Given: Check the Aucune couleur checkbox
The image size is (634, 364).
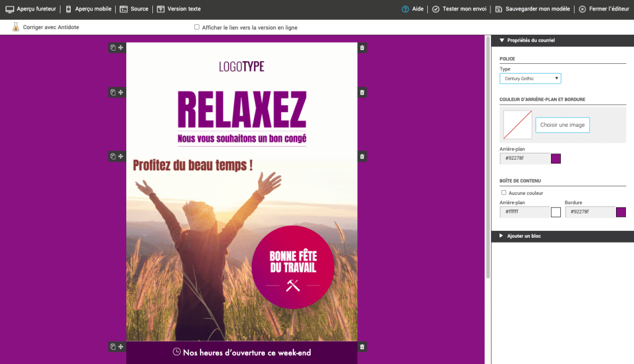Looking at the screenshot, I should click(503, 193).
